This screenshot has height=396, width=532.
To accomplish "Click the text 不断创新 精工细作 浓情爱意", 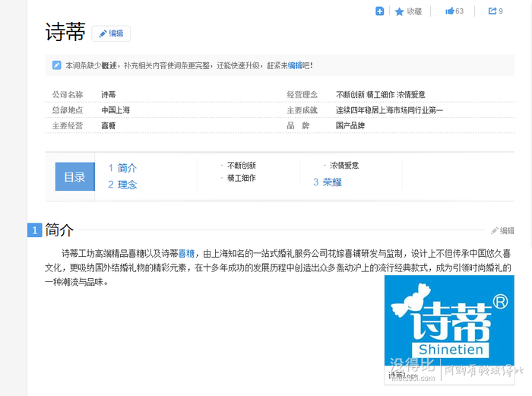I will point(380,95).
